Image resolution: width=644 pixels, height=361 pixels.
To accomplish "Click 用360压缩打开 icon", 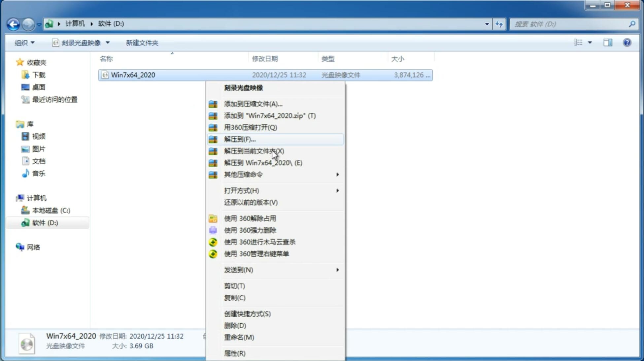I will click(212, 127).
